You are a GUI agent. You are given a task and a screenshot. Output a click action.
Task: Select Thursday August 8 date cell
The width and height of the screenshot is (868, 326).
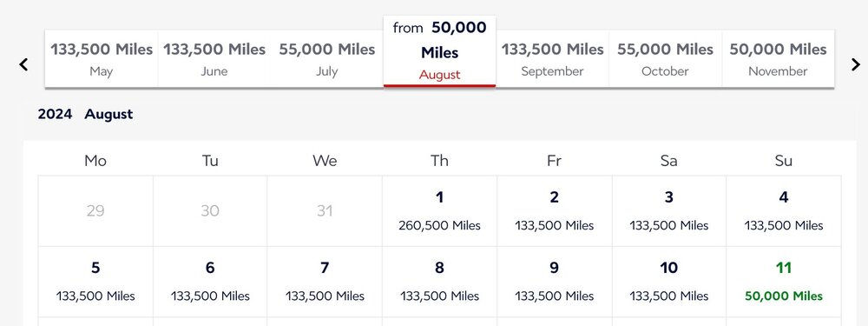pos(439,282)
